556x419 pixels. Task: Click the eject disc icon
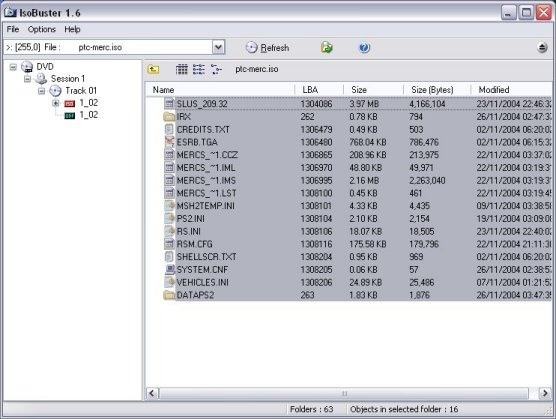(542, 47)
